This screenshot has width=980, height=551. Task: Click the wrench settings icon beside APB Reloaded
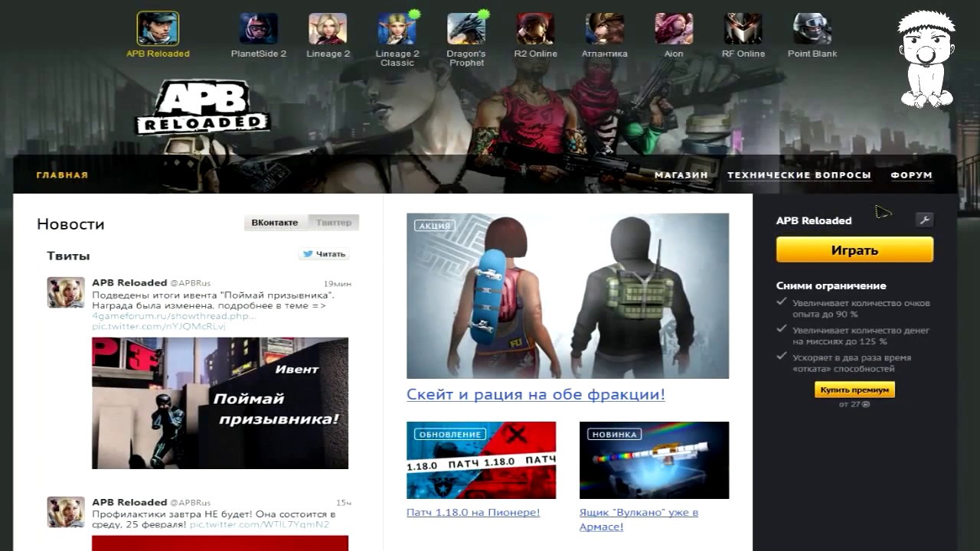(x=924, y=220)
